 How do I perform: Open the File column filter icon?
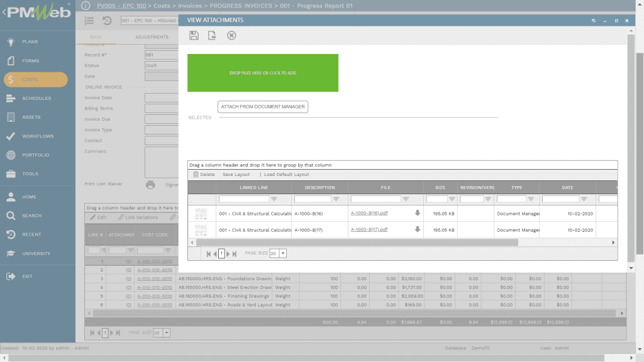pos(406,199)
